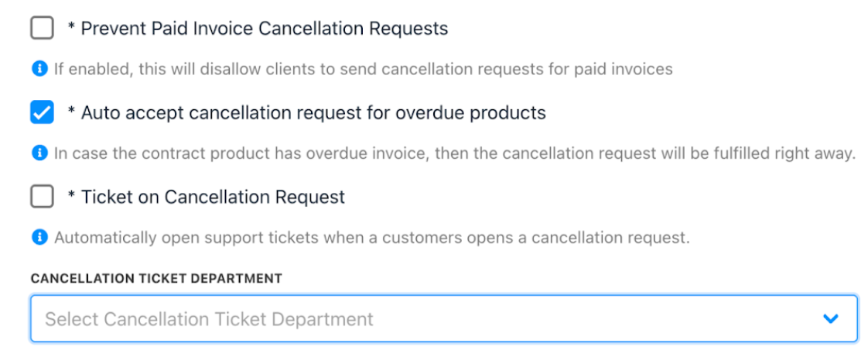Click the 'Ticket on Cancellation Request' label
This screenshot has height=347, width=868.
213,197
